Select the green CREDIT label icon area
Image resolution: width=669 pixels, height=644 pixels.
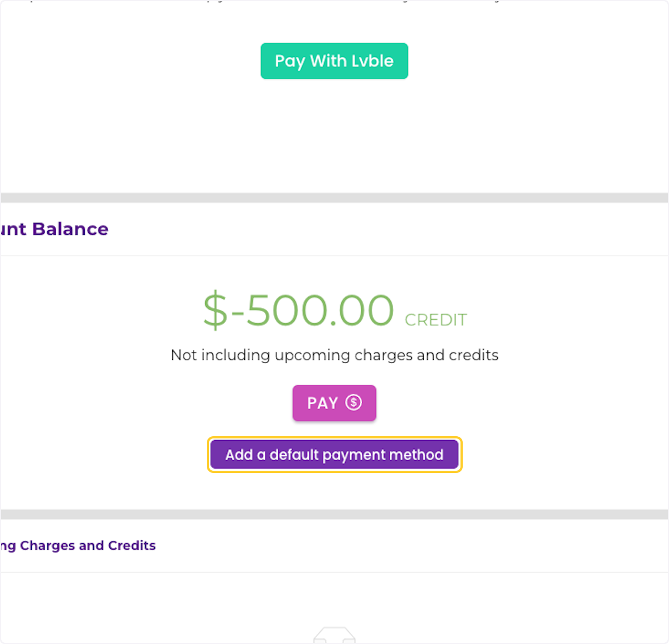point(435,320)
